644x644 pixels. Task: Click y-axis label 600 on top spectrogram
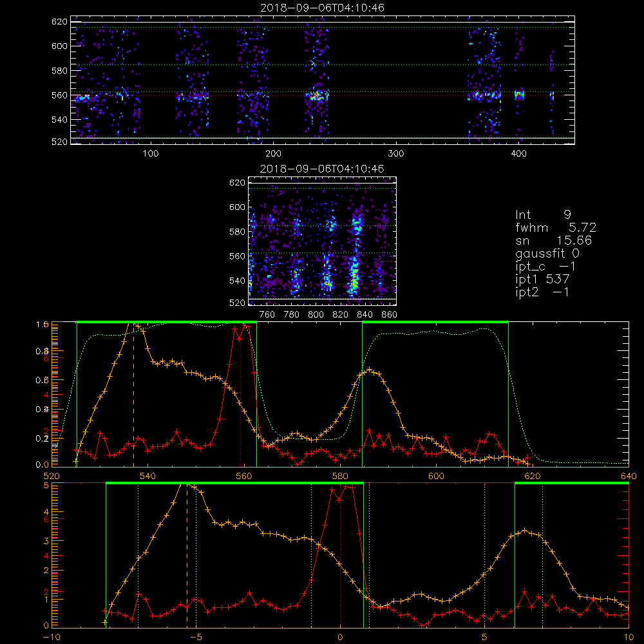59,46
